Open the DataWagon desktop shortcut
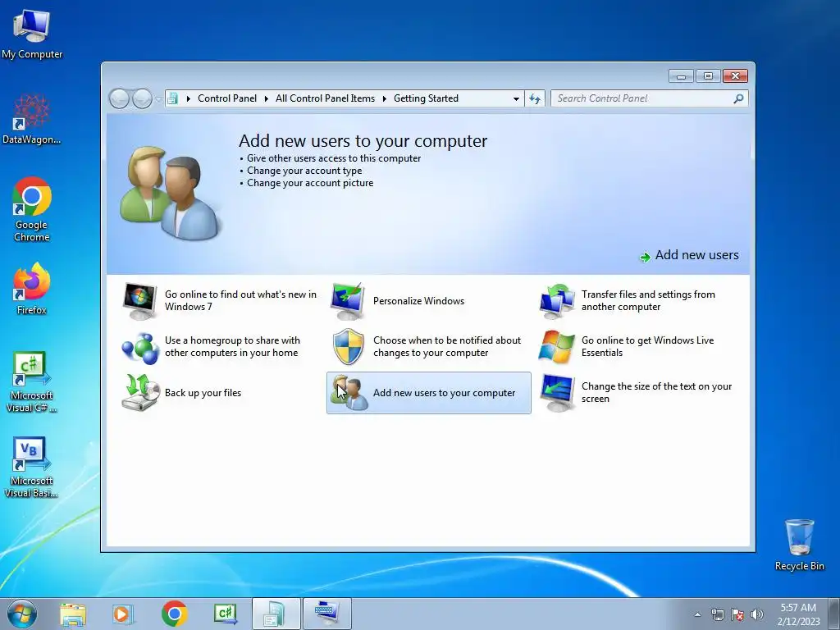840x630 pixels. [x=32, y=119]
